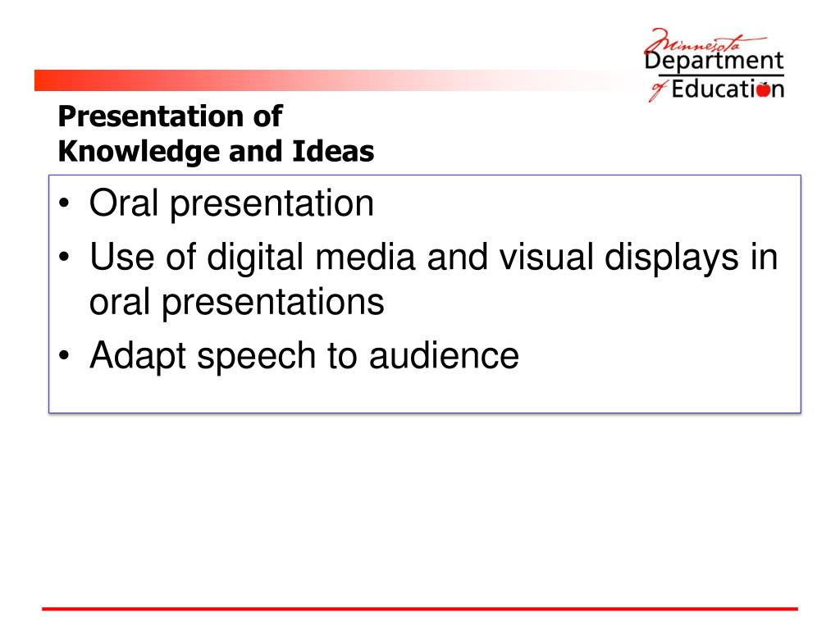Screen dimensions: 840x630
Task: Select the title 'Presentation of Knowledge and Ideas'
Action: (216, 134)
